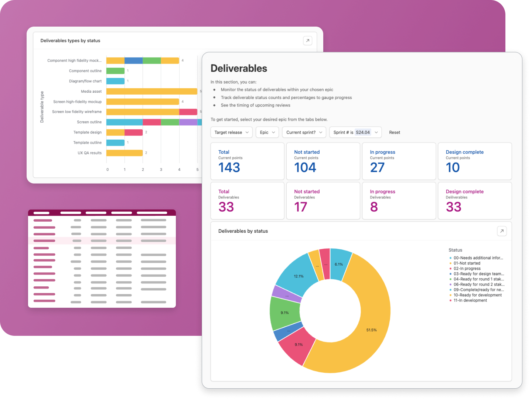Open the Deliverables by status chart in full view
The width and height of the screenshot is (532, 399).
[x=502, y=231]
